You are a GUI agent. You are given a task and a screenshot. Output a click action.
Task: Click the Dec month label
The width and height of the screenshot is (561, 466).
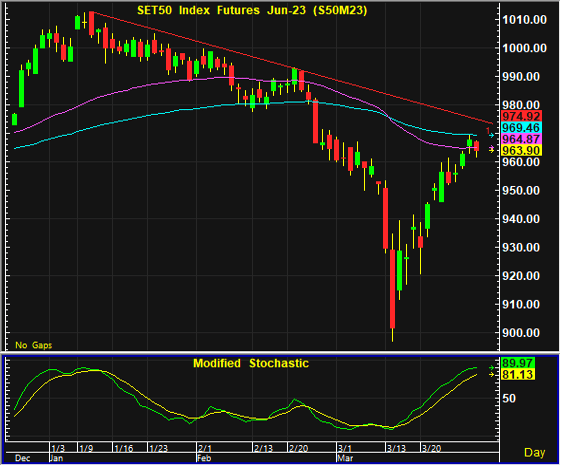[x=23, y=458]
